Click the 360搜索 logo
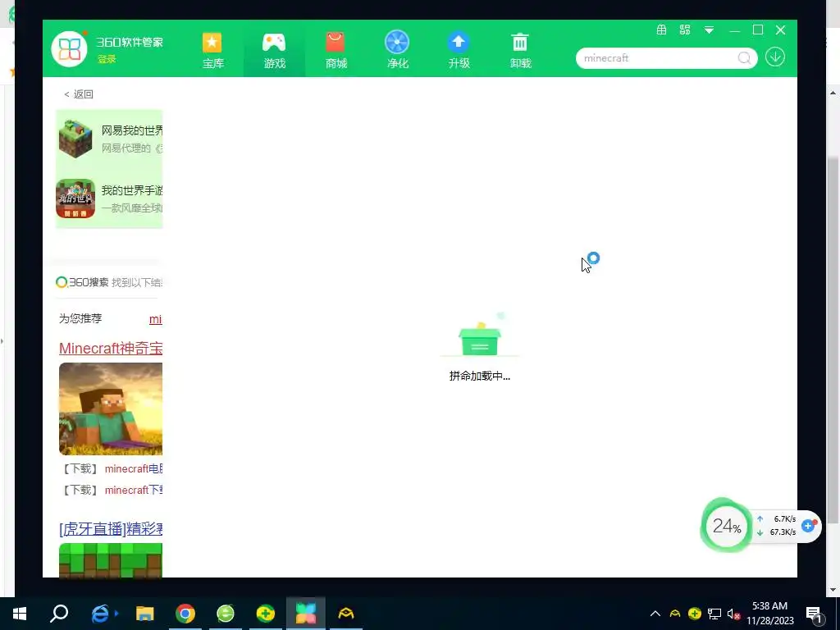 [x=82, y=282]
